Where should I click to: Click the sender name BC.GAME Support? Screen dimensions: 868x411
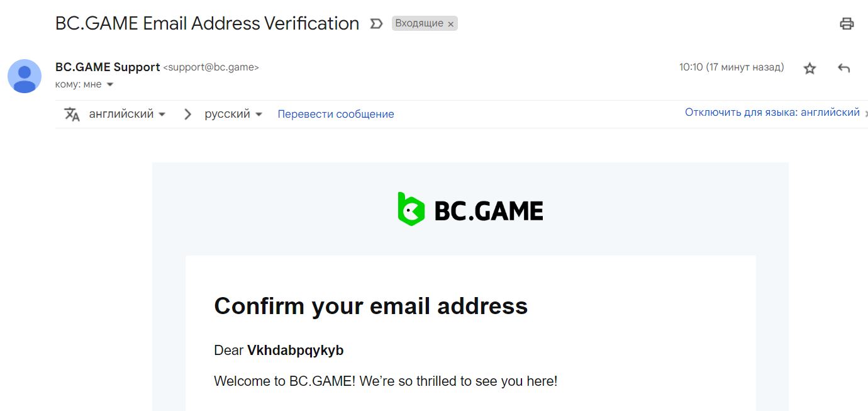pos(108,67)
